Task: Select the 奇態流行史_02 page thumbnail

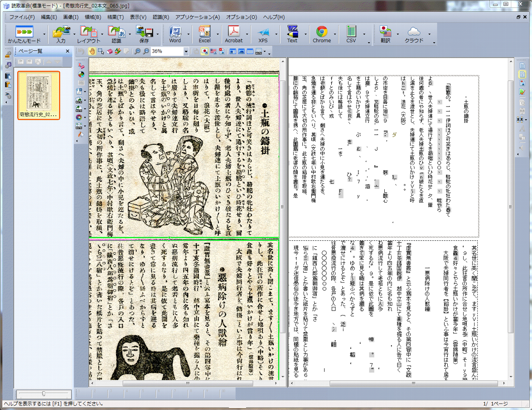Action: (x=39, y=95)
